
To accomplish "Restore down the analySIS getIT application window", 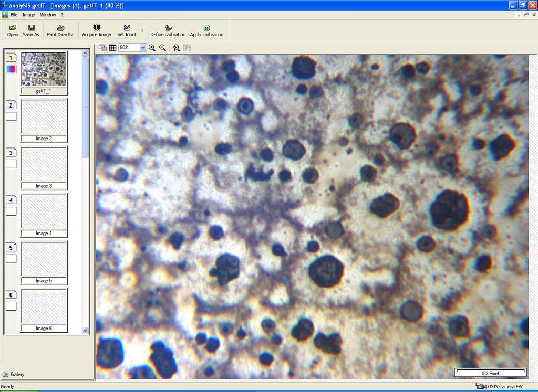I will [523, 5].
